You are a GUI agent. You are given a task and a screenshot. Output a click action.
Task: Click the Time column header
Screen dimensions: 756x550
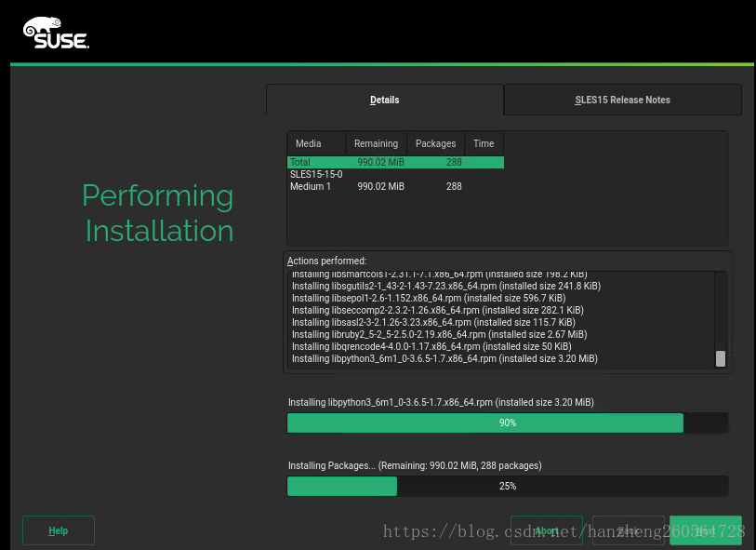(484, 143)
